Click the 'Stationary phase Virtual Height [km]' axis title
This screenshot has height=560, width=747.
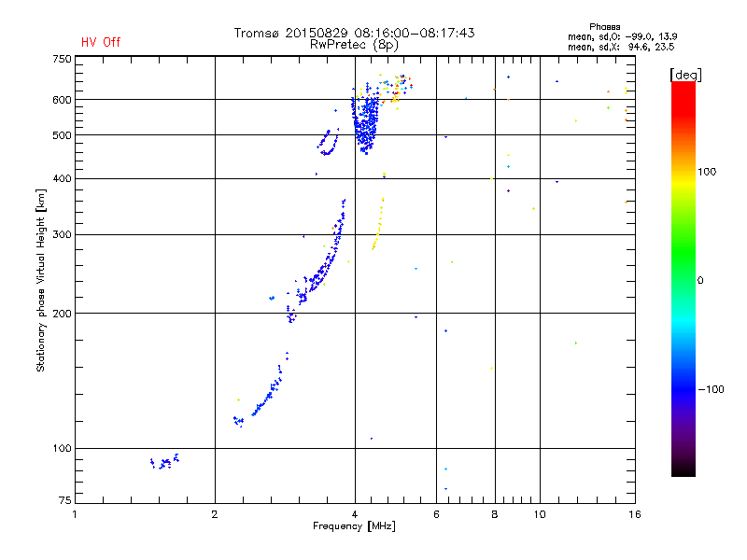41,280
